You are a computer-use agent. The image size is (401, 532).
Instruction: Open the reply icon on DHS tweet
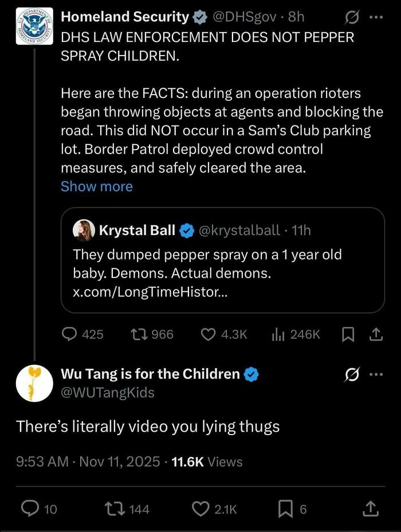pos(70,334)
